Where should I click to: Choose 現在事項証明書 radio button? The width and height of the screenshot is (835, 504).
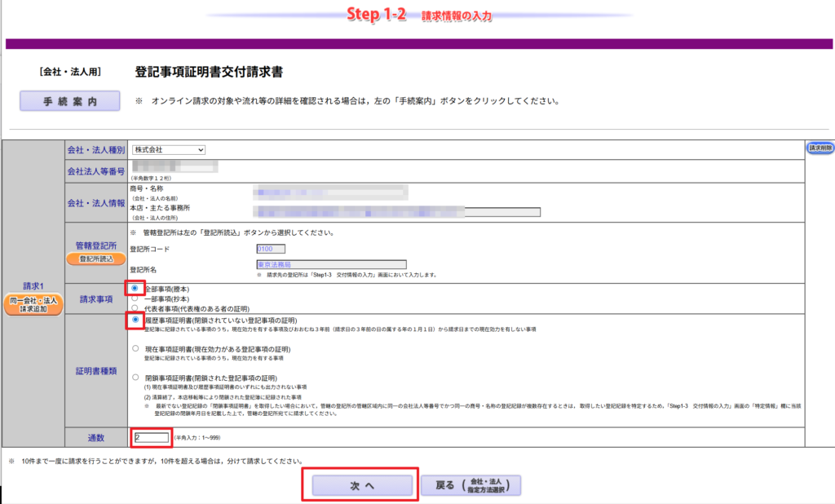[135, 349]
